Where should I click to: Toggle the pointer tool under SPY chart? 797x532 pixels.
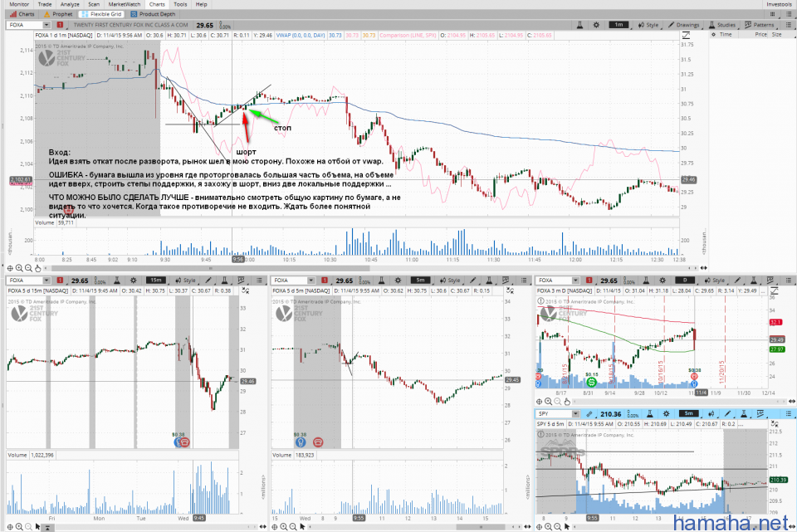(567, 527)
